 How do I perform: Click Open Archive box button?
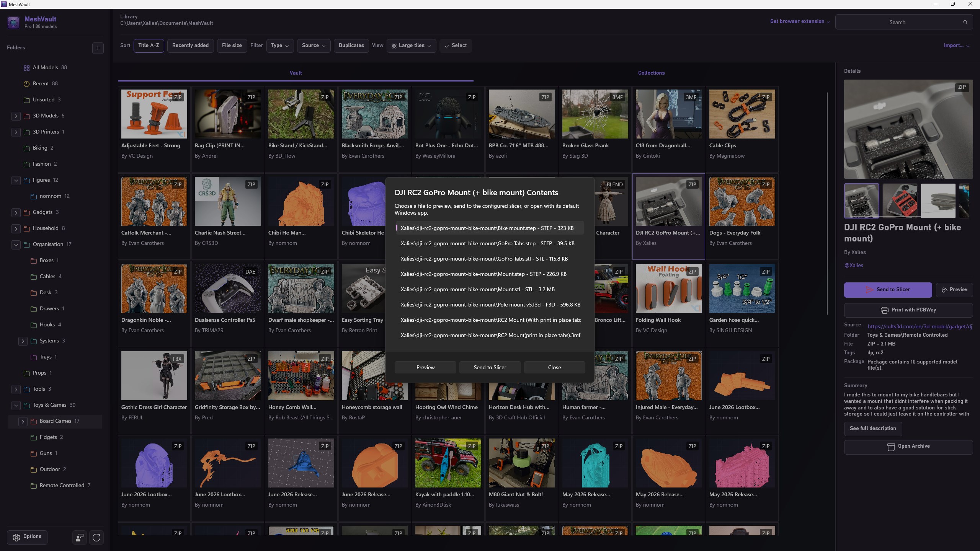click(908, 447)
